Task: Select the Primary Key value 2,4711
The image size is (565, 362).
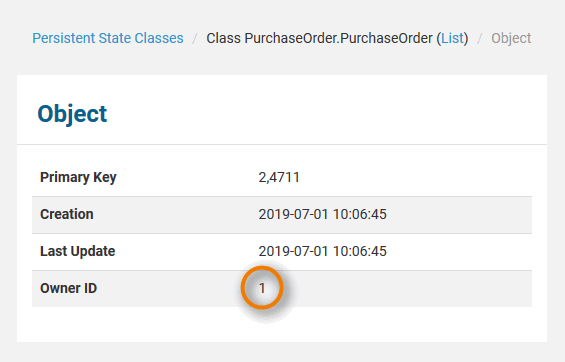Action: click(279, 177)
